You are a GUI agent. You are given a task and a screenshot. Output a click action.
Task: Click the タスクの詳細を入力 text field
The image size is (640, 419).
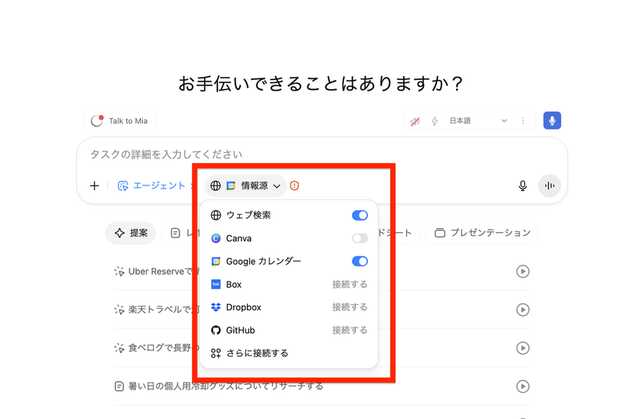coord(300,154)
